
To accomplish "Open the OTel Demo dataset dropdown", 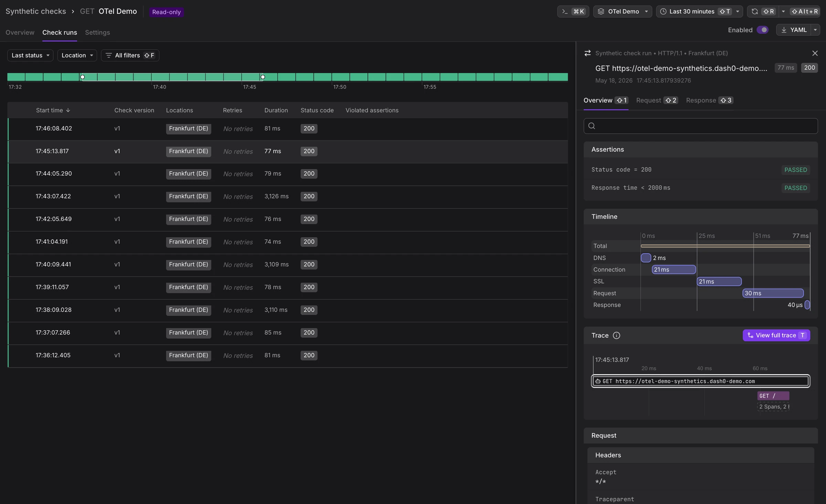I will 622,11.
